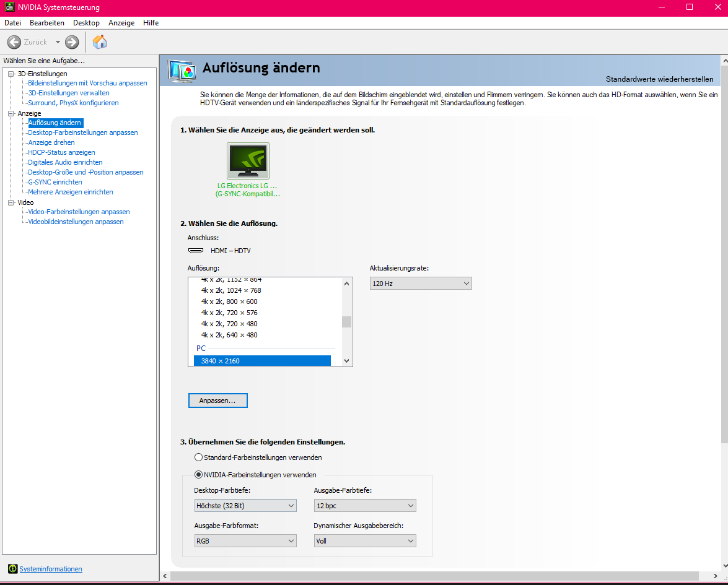The image size is (728, 585).
Task: Open Video-Farbeinstellungen anpassen
Action: click(x=79, y=212)
